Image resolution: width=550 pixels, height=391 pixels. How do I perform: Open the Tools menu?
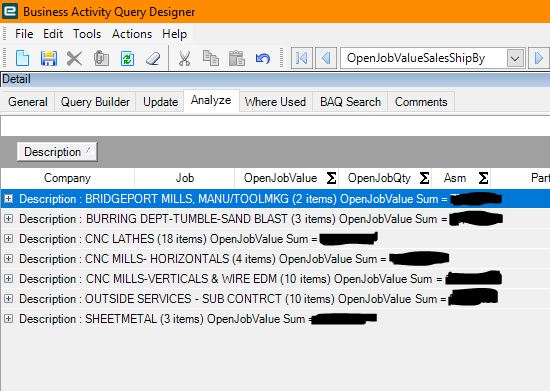pos(87,34)
